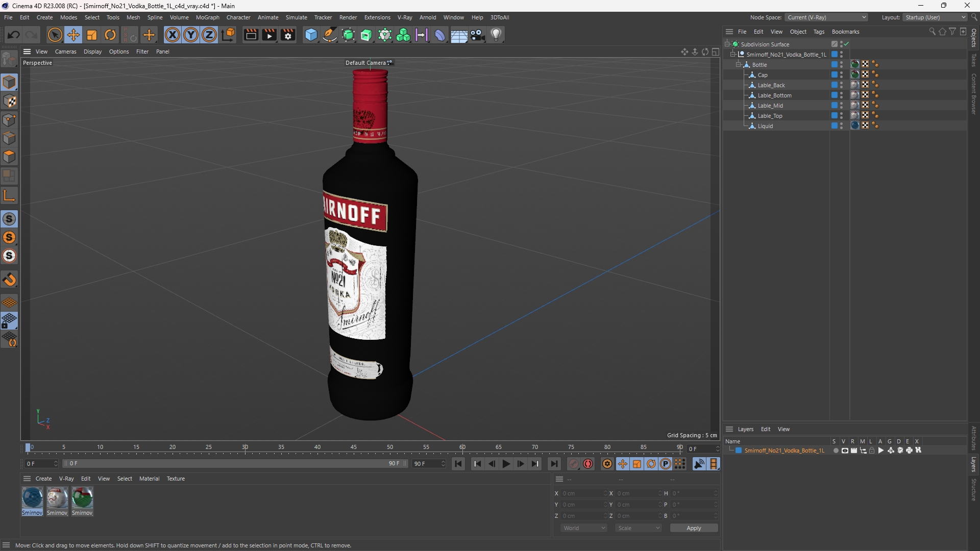Click frame 30 on timeline ruler
Screen dimensions: 980x551
click(x=245, y=447)
